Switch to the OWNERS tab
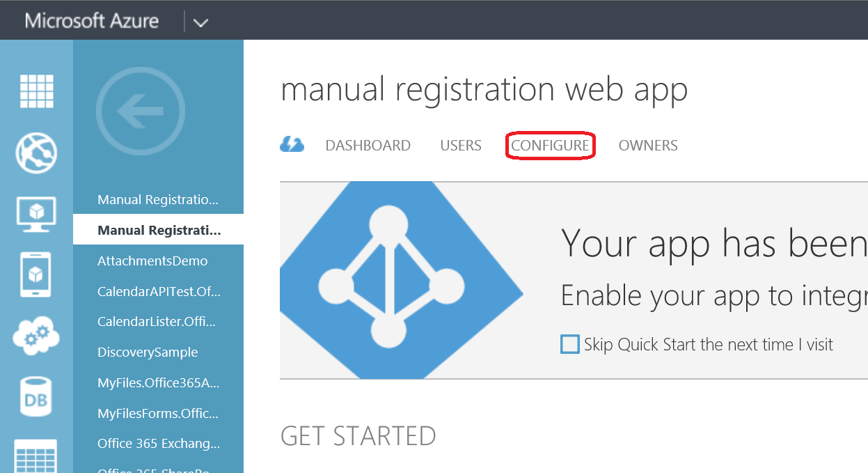 point(648,146)
